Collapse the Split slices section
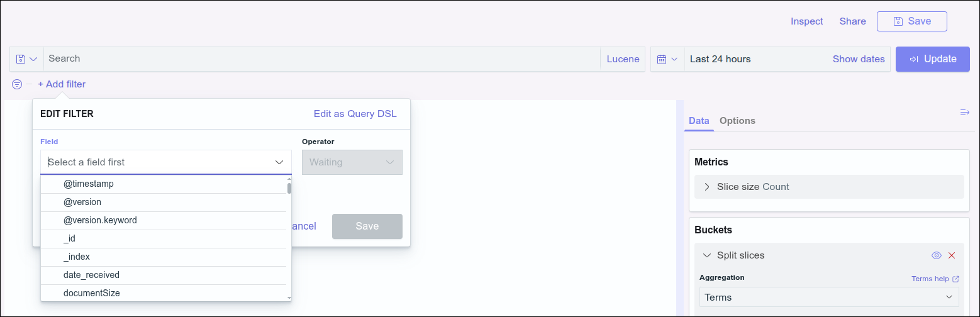 [x=707, y=255]
